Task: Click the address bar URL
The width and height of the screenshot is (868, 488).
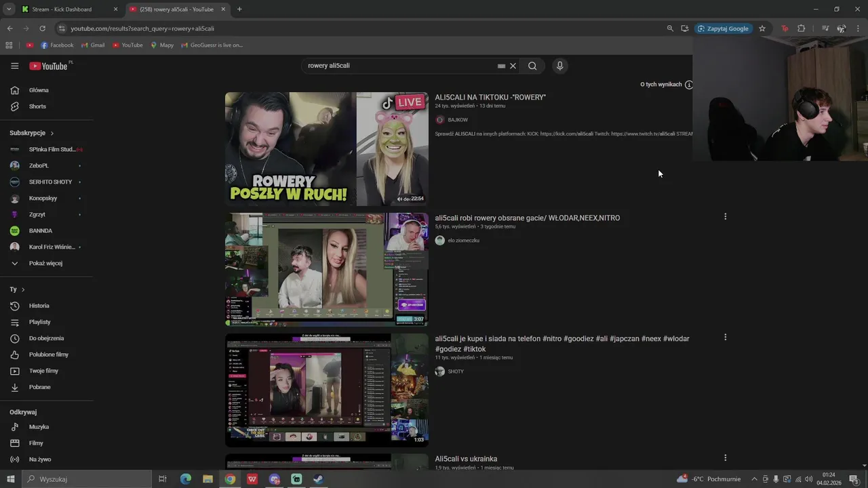Action: click(142, 28)
